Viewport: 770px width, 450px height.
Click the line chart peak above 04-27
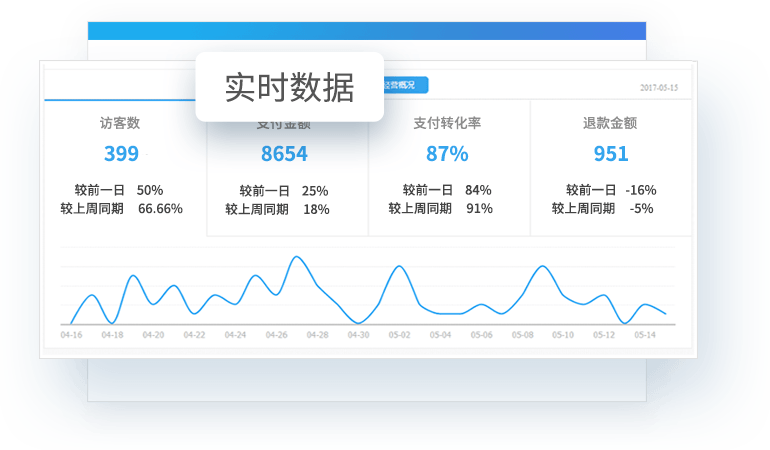(296, 257)
